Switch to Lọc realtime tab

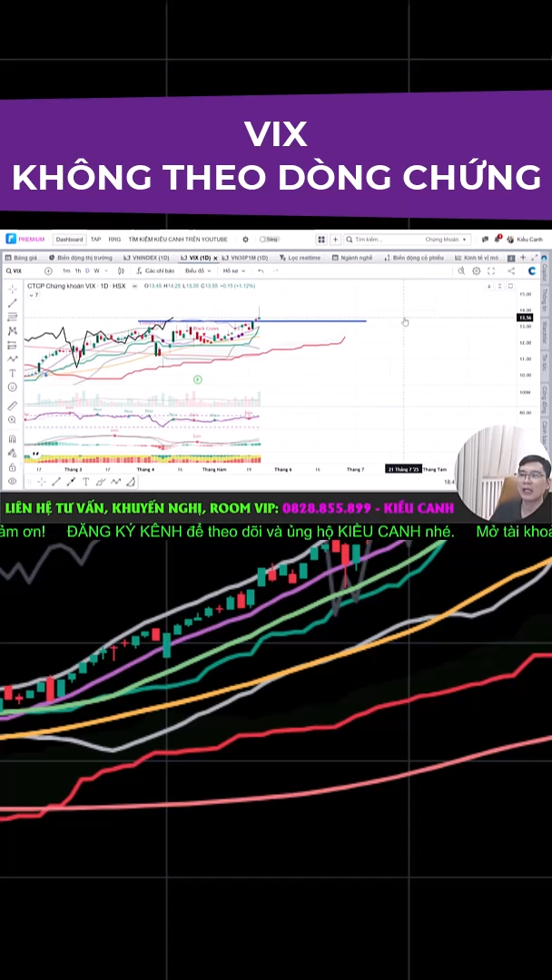click(301, 258)
